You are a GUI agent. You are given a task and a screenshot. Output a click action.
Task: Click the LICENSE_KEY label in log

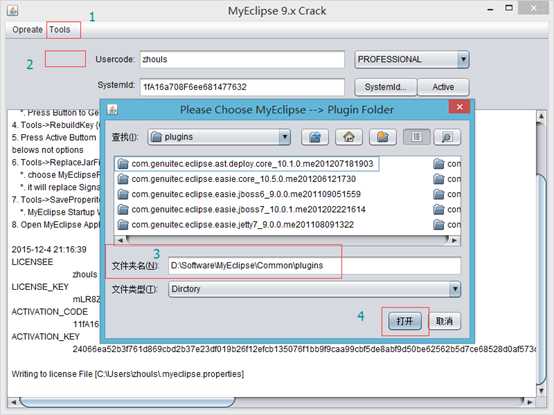pyautogui.click(x=40, y=287)
